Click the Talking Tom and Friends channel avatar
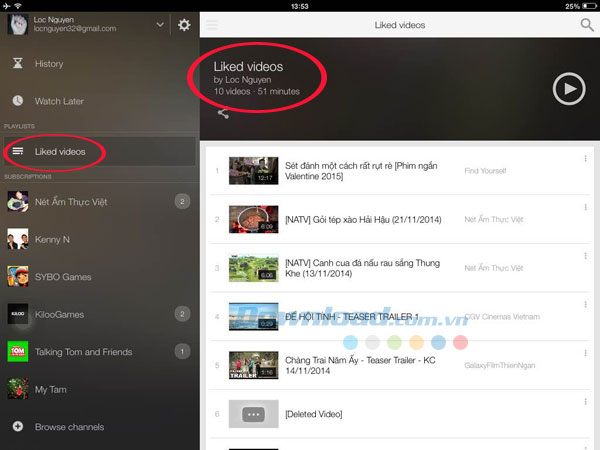Screen dimensions: 600x450 [18, 352]
